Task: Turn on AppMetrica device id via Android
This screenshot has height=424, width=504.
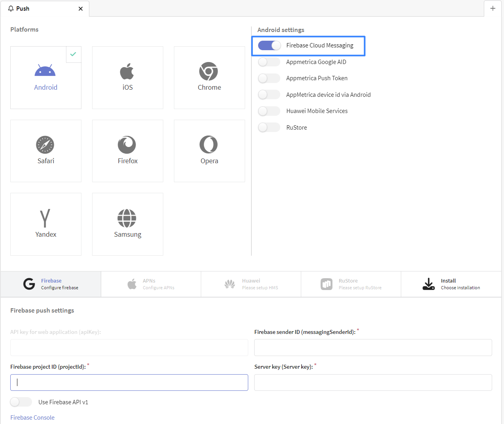Action: click(x=269, y=95)
